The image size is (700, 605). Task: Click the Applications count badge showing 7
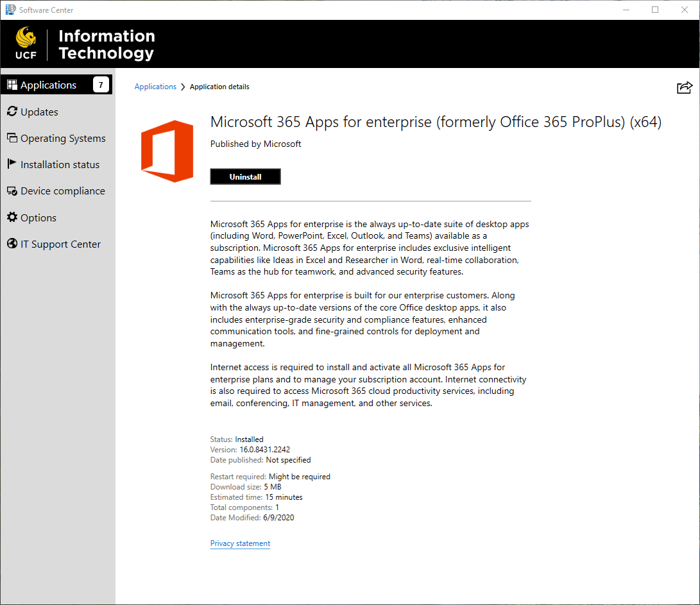pos(101,85)
